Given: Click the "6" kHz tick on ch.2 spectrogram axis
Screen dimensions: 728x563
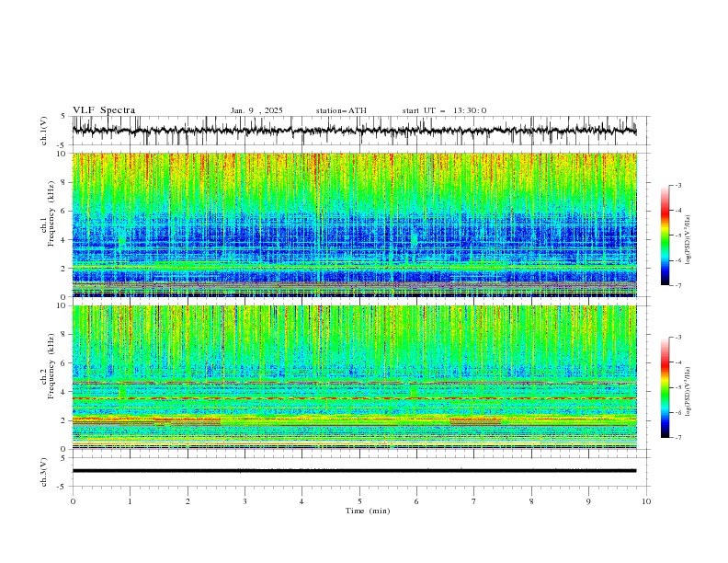Looking at the screenshot, I should pyautogui.click(x=63, y=363).
